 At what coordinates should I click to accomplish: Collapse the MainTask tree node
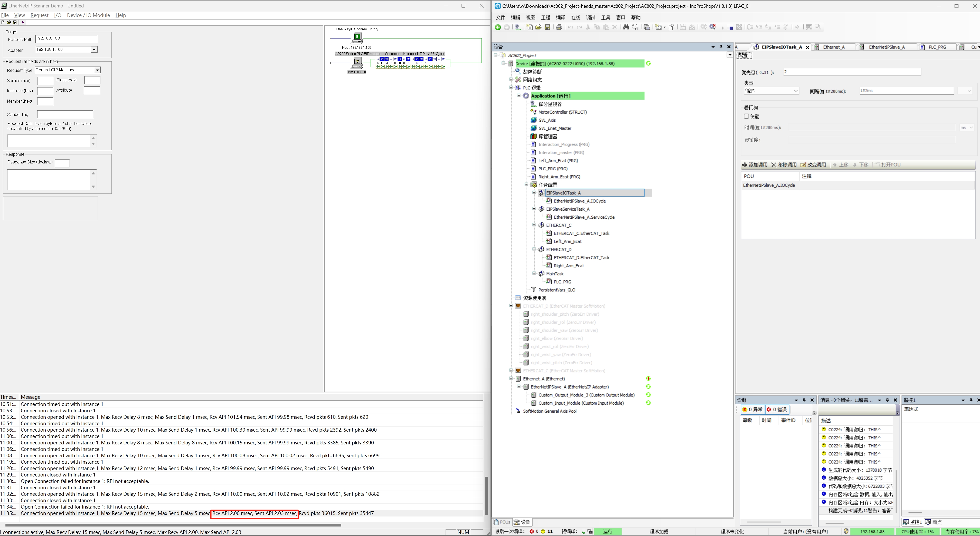[534, 273]
